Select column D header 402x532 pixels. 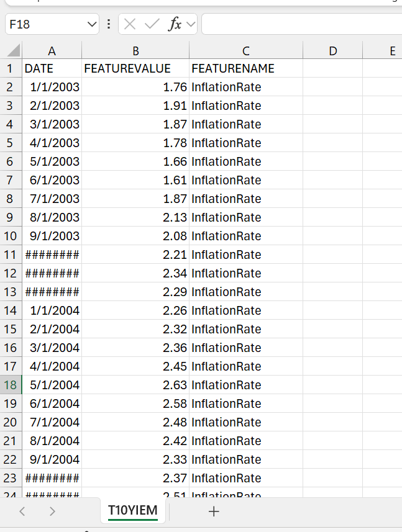click(x=332, y=51)
